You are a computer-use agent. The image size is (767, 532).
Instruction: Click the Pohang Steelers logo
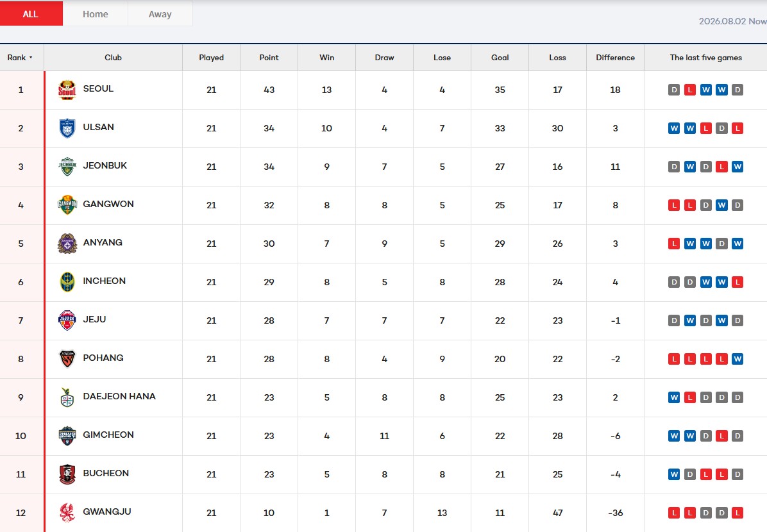coord(67,359)
